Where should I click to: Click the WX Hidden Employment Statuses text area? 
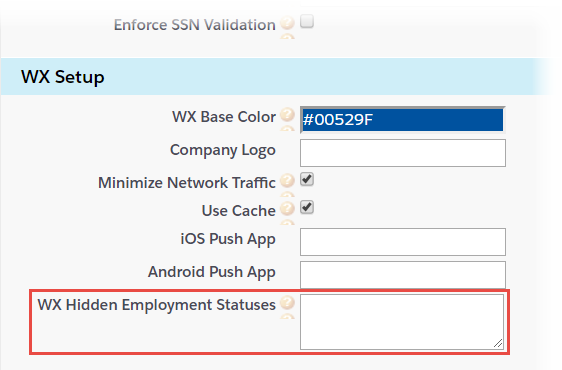pyautogui.click(x=402, y=322)
